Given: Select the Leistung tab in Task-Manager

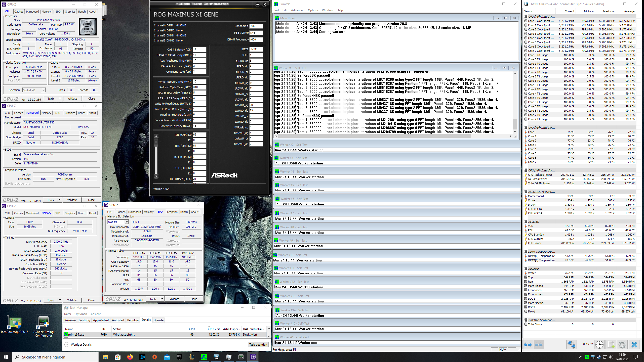Looking at the screenshot, I should (x=84, y=320).
